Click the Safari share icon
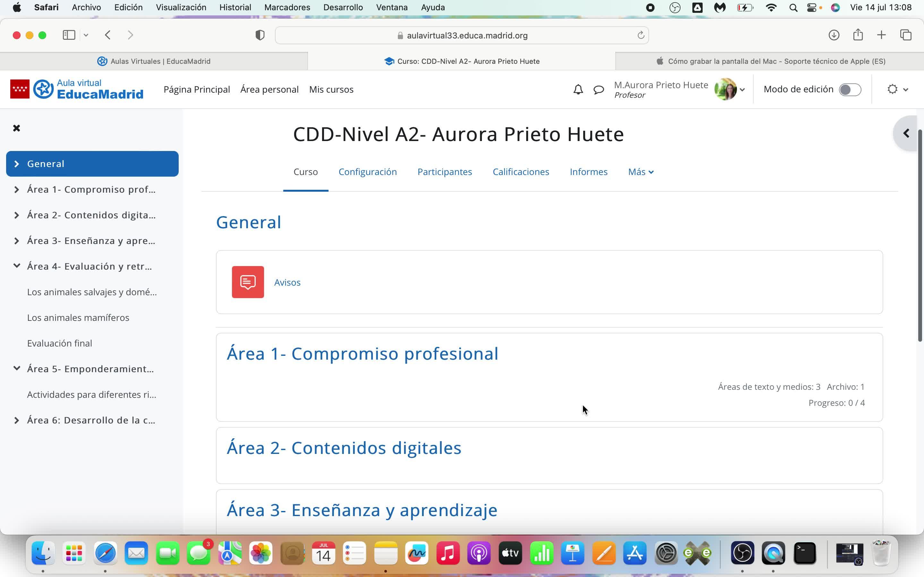This screenshot has width=924, height=577. pos(858,35)
